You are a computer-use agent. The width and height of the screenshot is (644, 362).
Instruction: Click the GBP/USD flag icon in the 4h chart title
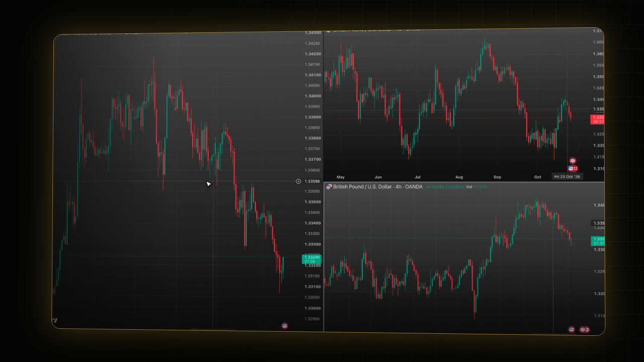click(329, 187)
